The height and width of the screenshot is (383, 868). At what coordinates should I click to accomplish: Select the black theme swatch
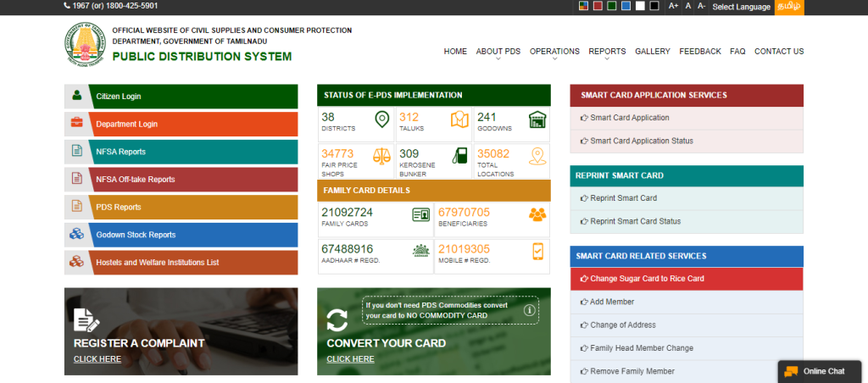654,6
